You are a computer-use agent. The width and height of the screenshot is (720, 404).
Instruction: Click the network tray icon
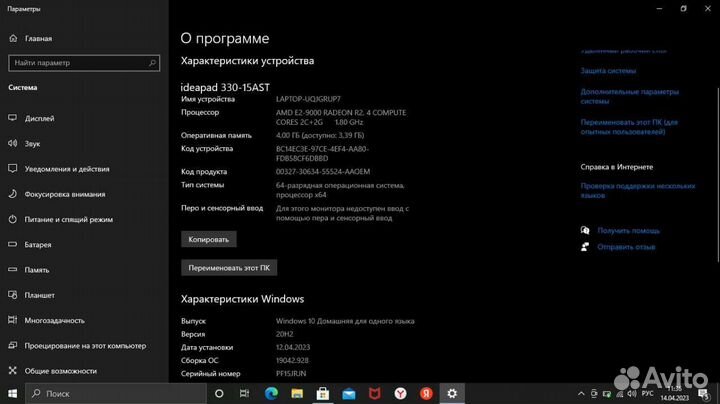click(619, 393)
